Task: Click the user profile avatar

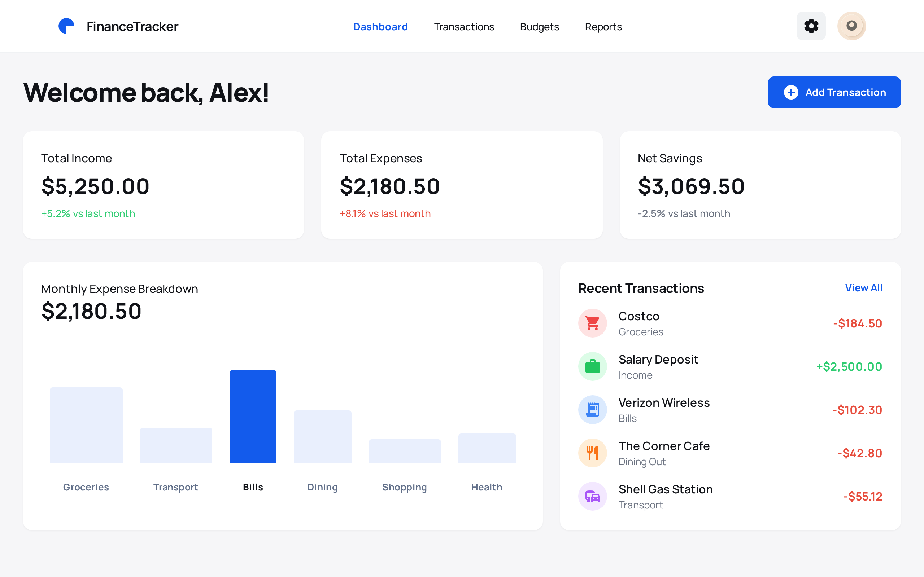Action: 851,26
